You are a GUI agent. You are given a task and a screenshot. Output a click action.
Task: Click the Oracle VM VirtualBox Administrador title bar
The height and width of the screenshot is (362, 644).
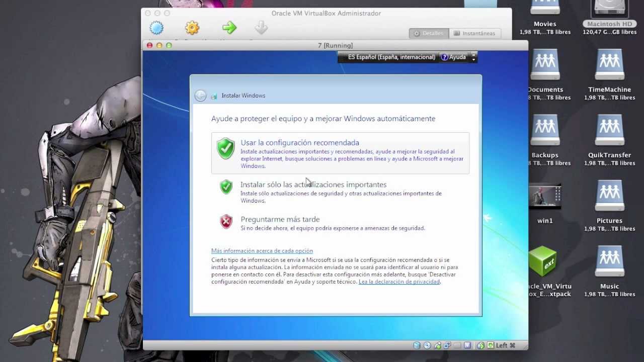pos(326,13)
